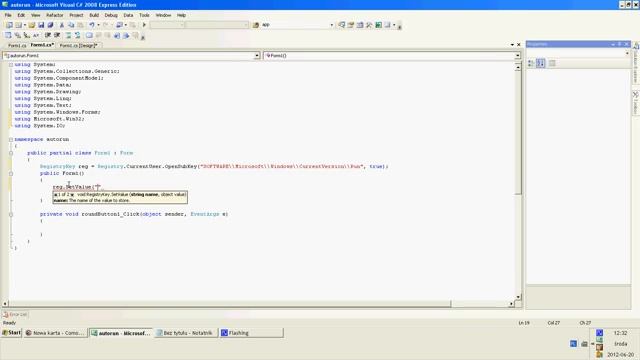Collapse the using directives block
The width and height of the screenshot is (640, 360).
11,64
